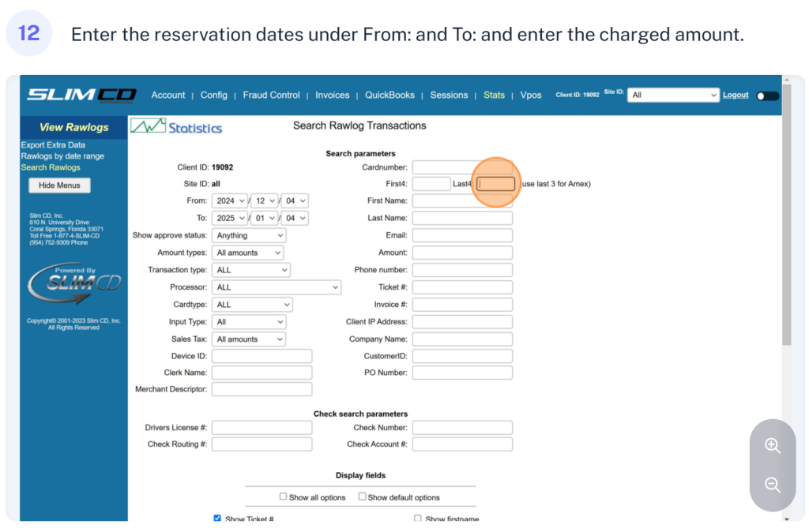Click the Amount input field

(462, 253)
